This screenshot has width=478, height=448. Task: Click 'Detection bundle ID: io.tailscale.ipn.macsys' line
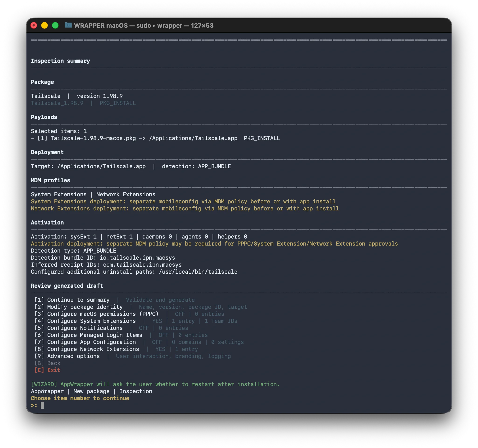coord(103,258)
